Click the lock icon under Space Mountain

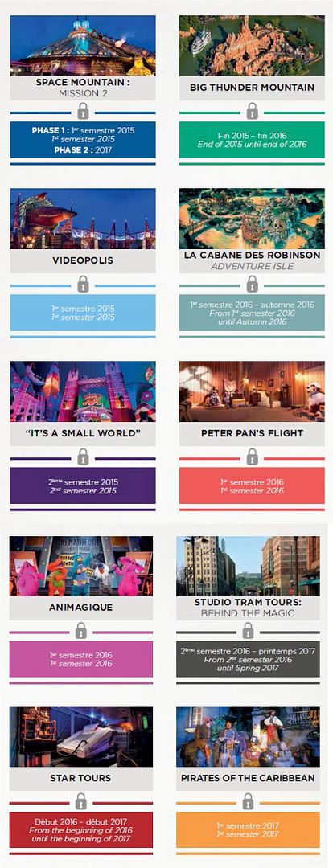tap(83, 112)
